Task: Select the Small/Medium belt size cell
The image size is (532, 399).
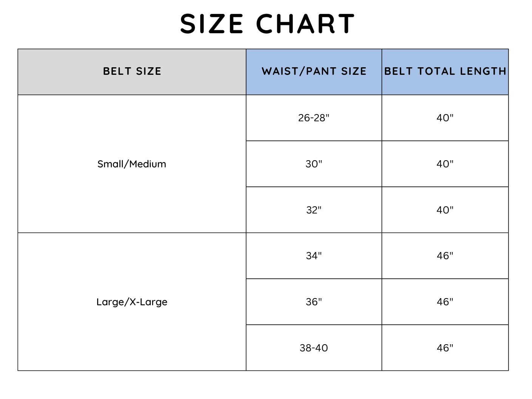Action: (x=132, y=164)
